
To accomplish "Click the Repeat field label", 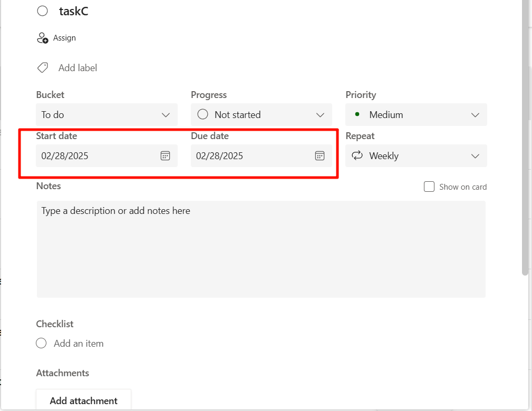I will 360,135.
